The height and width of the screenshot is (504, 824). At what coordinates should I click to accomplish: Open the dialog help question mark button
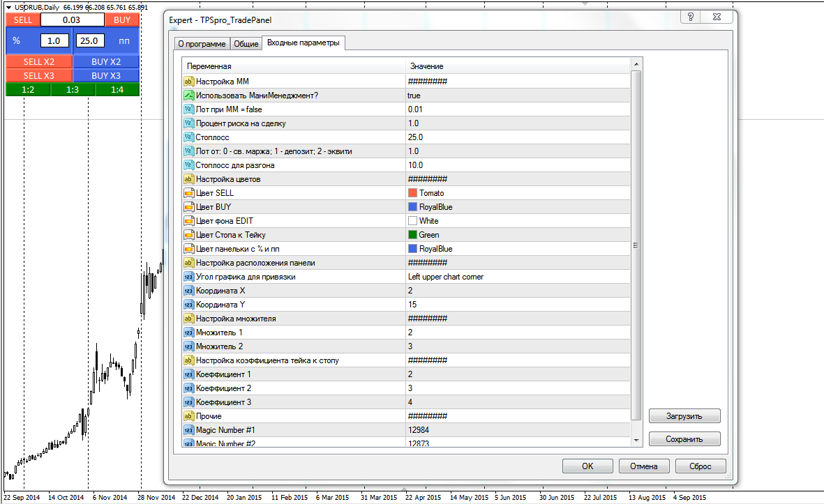pos(691,17)
